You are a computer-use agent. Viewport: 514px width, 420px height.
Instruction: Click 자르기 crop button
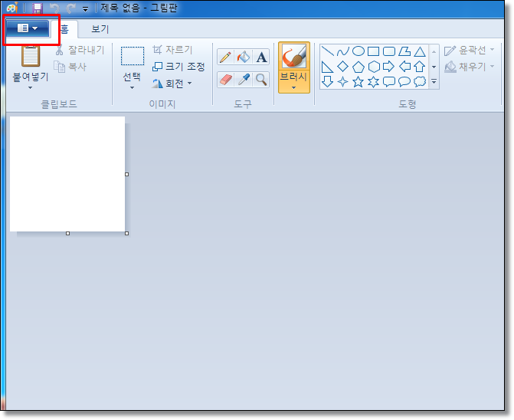[172, 50]
